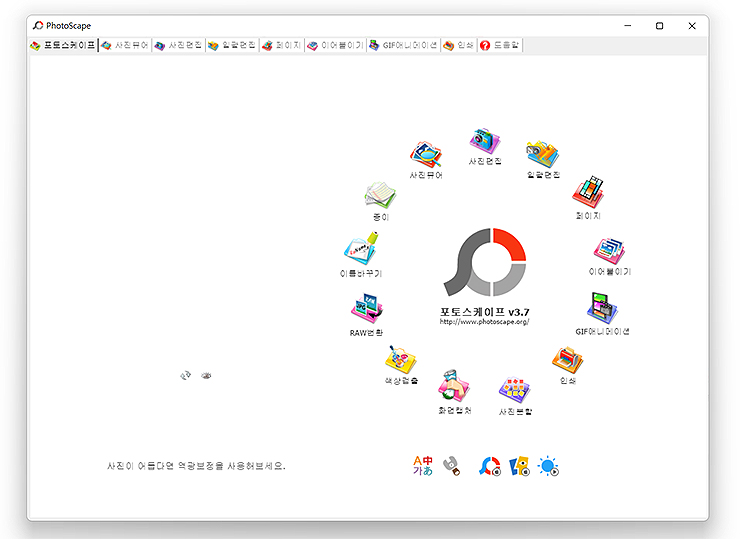Screen dimensions: 740x539
Task: Launch the 이름바꾸기 (Rename) icon
Action: [362, 248]
